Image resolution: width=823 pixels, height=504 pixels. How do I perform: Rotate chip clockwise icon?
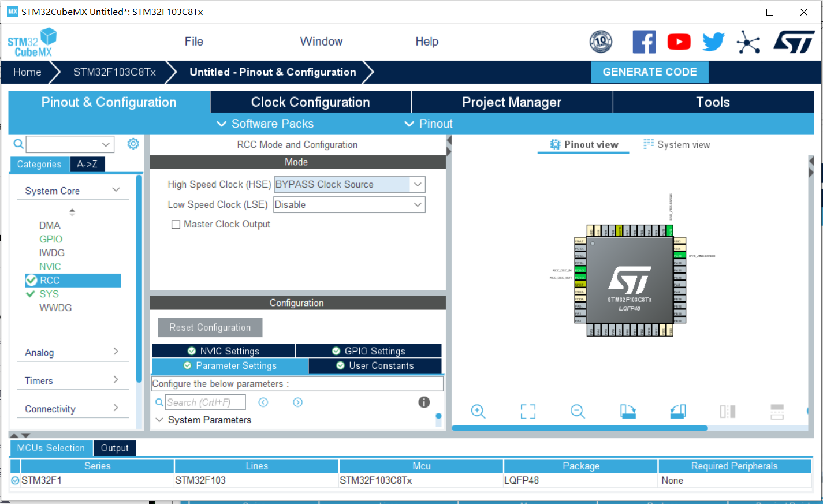(628, 411)
